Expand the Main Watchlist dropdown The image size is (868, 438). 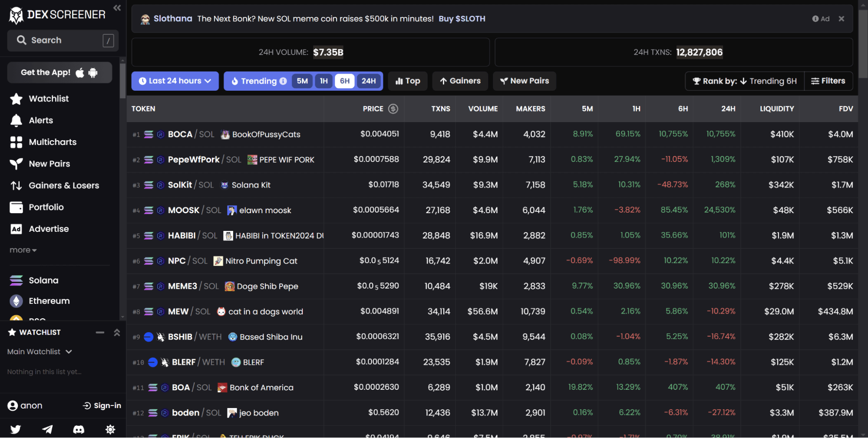(40, 352)
